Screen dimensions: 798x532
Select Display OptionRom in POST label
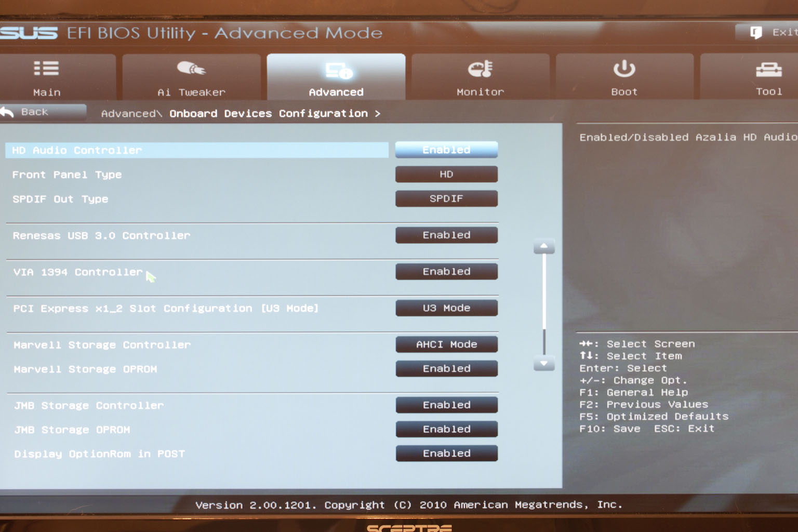coord(99,454)
